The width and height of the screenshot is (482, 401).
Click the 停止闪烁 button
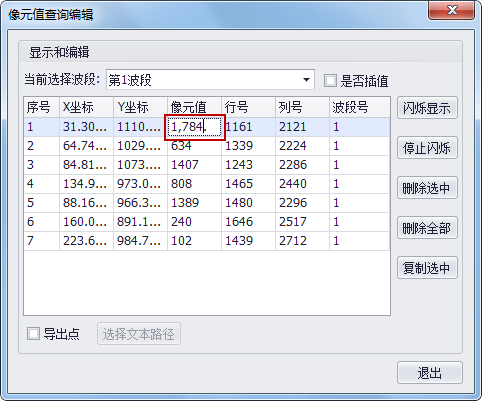427,148
